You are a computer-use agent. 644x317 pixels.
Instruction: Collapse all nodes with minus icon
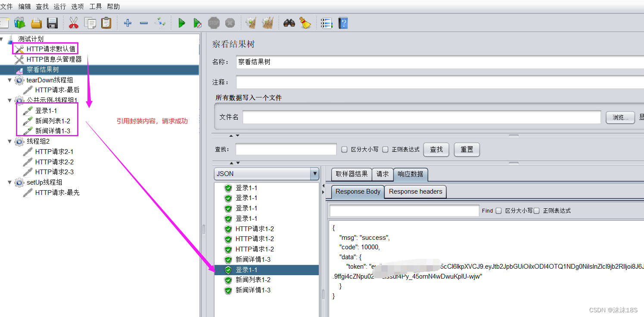point(144,23)
